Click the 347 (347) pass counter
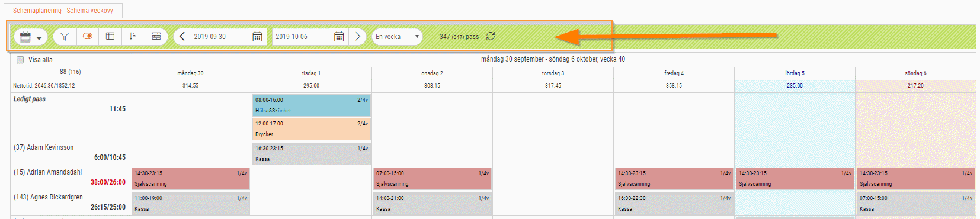Screen dimensions: 980x219 (459, 37)
